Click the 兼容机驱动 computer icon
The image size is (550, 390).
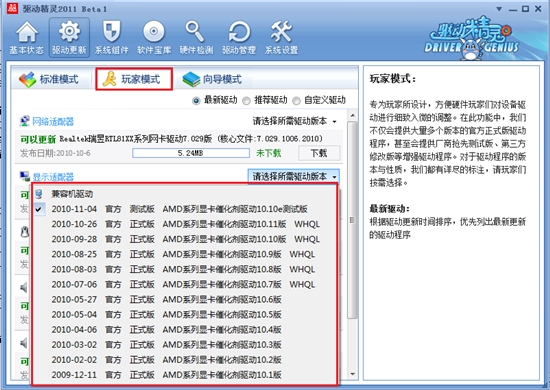(39, 194)
